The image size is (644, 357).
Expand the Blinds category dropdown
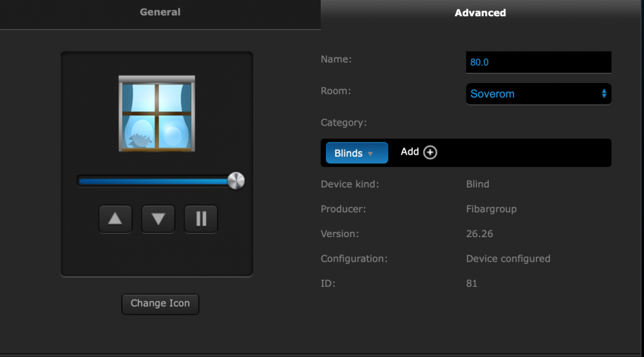[356, 153]
